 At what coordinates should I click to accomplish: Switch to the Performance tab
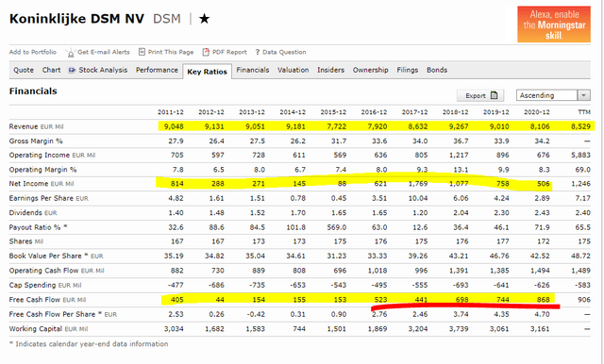pyautogui.click(x=157, y=70)
